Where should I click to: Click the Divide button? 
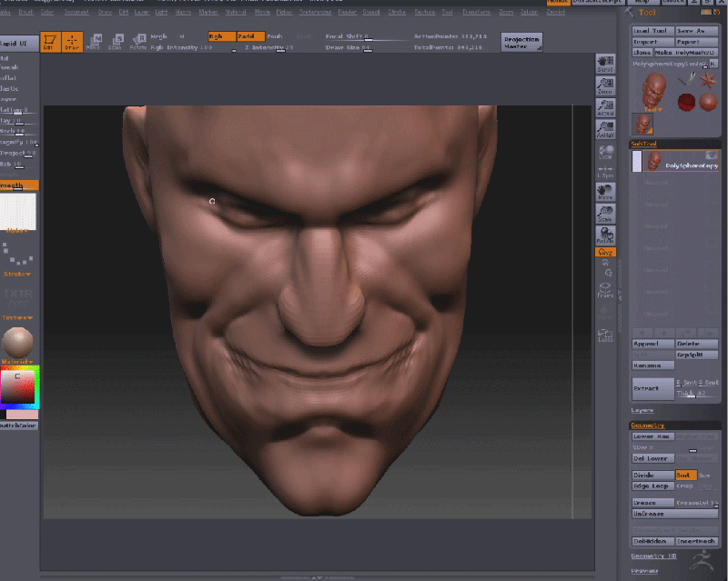652,475
